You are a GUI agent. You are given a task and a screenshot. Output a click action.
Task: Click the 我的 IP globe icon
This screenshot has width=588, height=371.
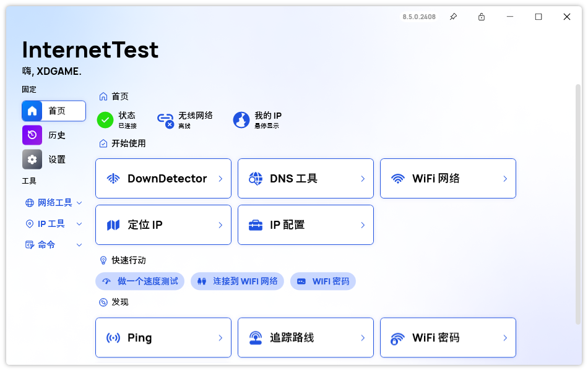[x=240, y=120]
